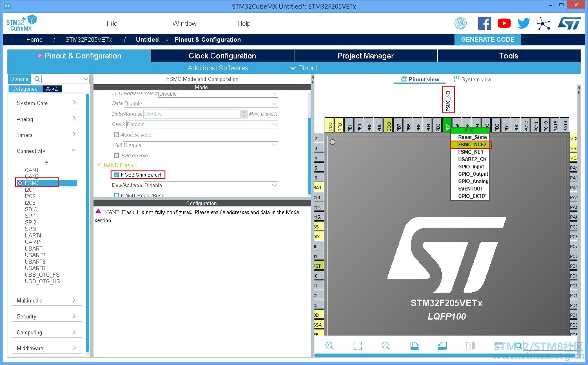Click the Mode panel vertical scrollbar
Viewport: 588px width, 365px height.
coord(310,155)
